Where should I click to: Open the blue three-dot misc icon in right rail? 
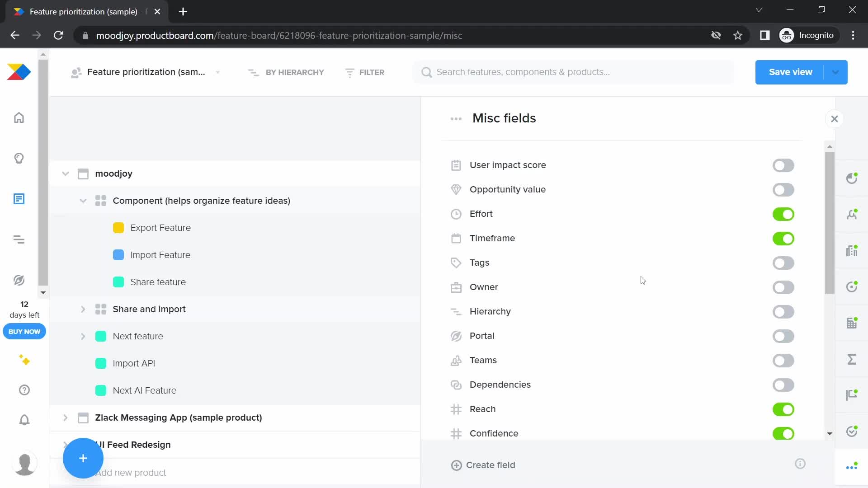(x=852, y=467)
